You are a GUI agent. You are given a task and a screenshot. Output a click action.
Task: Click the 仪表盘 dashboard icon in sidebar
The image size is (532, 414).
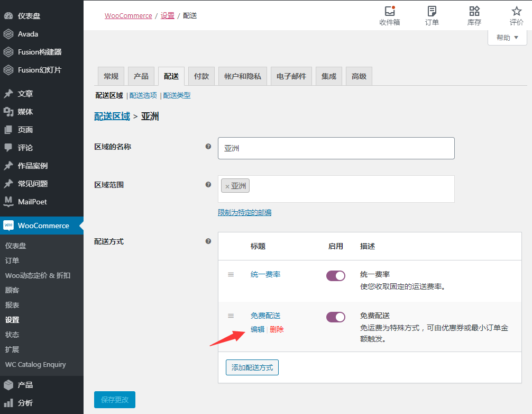[8, 16]
